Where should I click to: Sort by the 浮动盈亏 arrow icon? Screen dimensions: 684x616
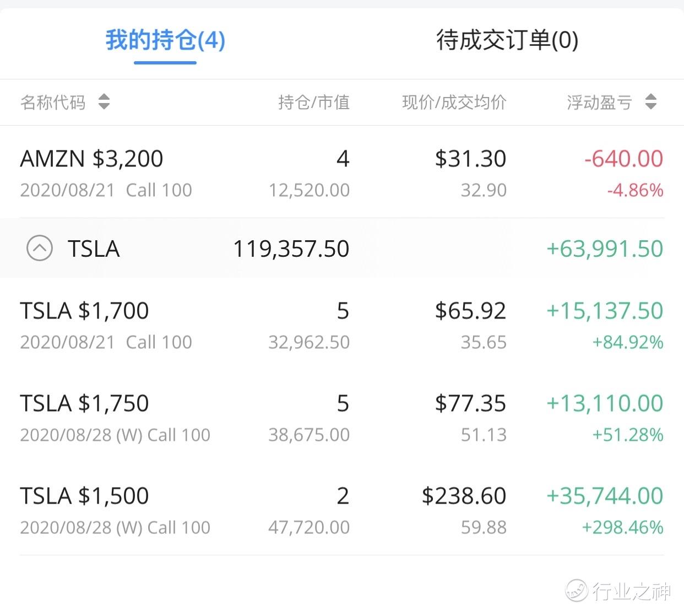coord(651,102)
